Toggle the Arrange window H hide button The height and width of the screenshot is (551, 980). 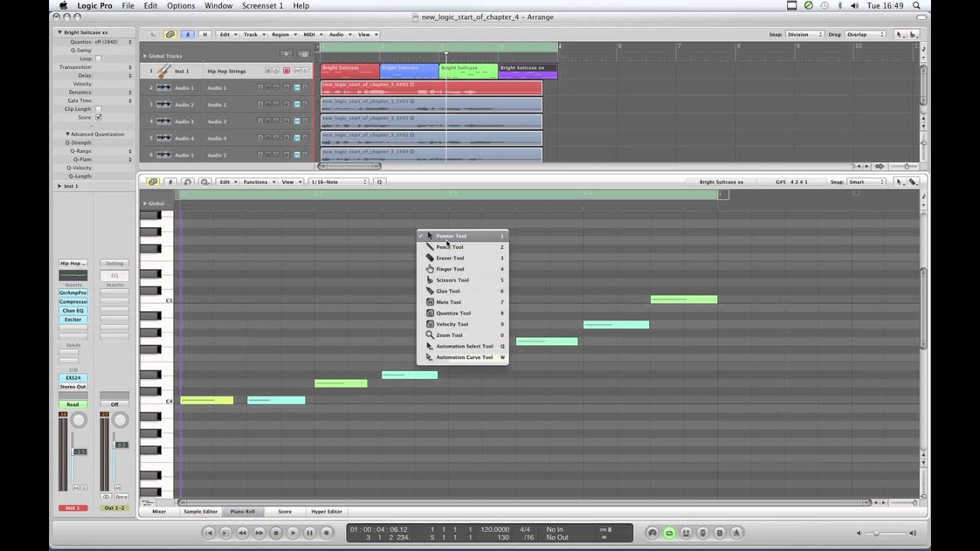[x=204, y=34]
